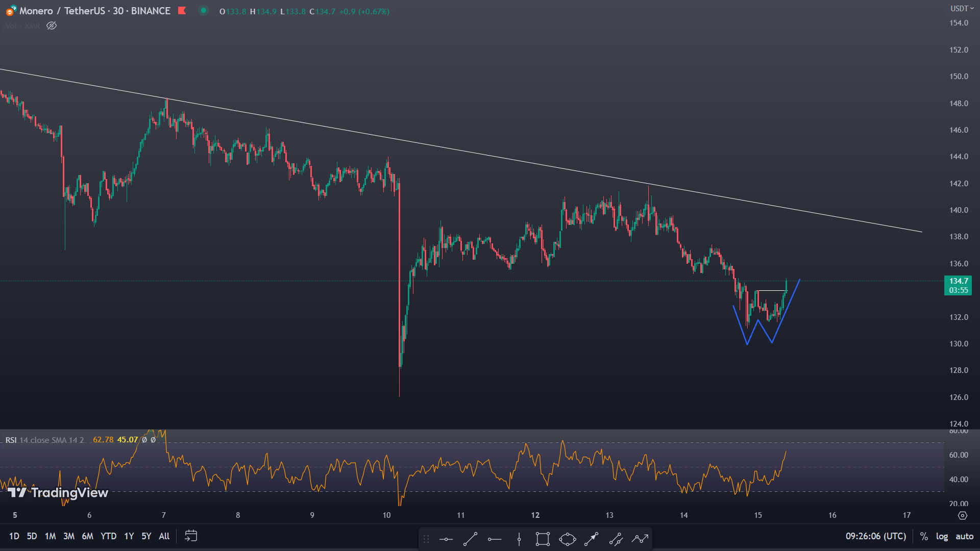The height and width of the screenshot is (551, 980).
Task: Toggle Vol XMR indicator visibility eye
Action: [x=52, y=26]
